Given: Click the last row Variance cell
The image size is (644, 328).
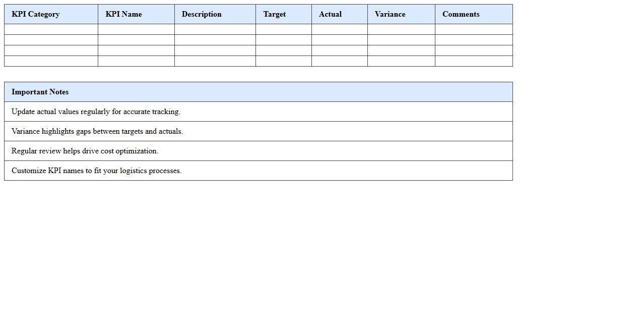Looking at the screenshot, I should pos(401,61).
